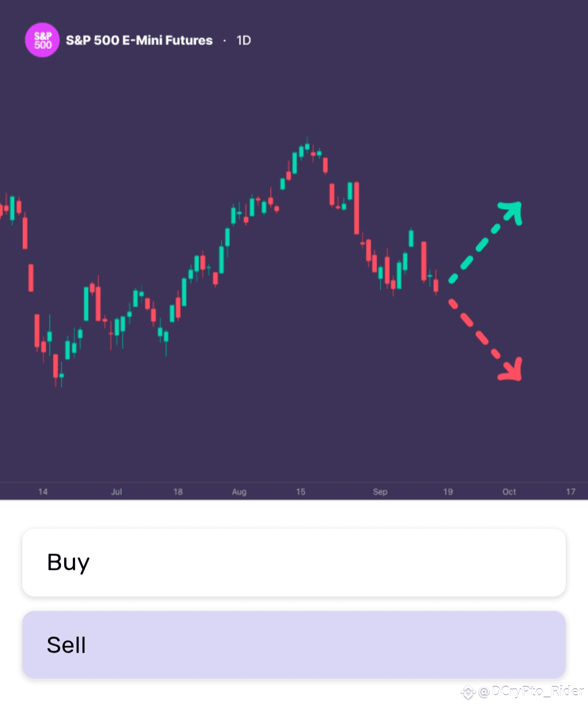The image size is (588, 706).
Task: Click the Aug label on time axis
Action: tap(239, 491)
